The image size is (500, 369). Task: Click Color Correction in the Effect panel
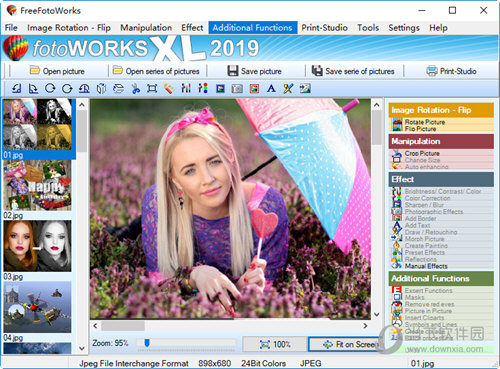click(427, 198)
